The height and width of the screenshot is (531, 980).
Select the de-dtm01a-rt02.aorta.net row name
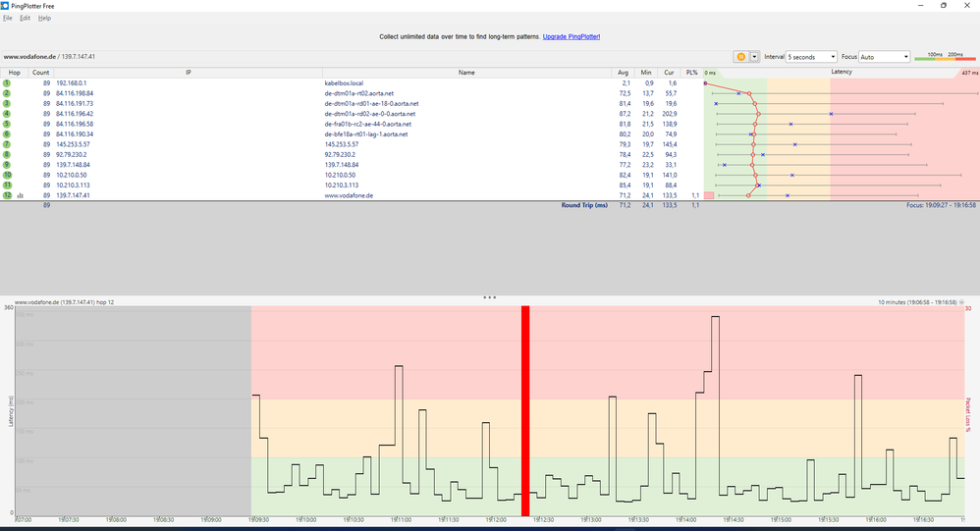(358, 93)
